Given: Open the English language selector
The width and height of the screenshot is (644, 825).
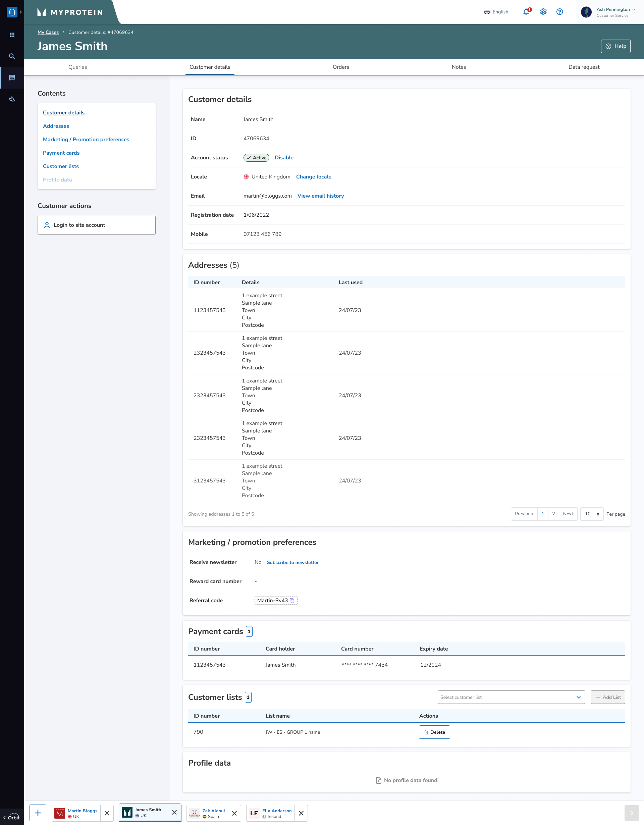Looking at the screenshot, I should [496, 12].
